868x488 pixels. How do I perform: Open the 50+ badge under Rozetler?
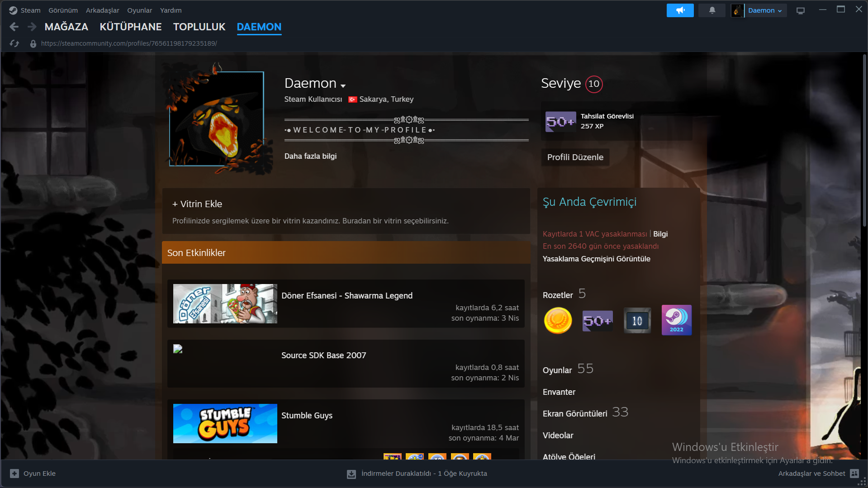598,321
